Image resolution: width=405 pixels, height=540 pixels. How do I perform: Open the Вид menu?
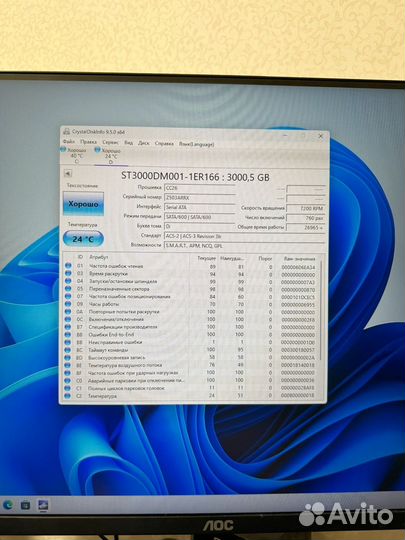pyautogui.click(x=128, y=143)
